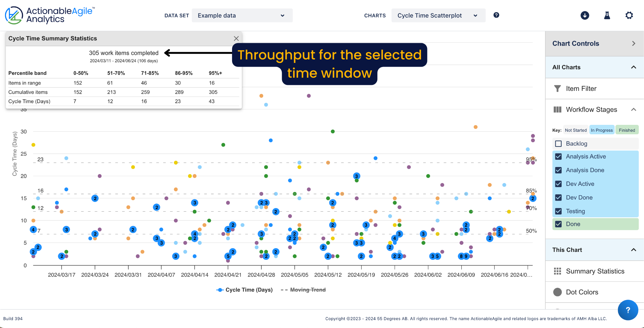The width and height of the screenshot is (644, 328).
Task: Open the Example data dataset dropdown
Action: tap(242, 15)
